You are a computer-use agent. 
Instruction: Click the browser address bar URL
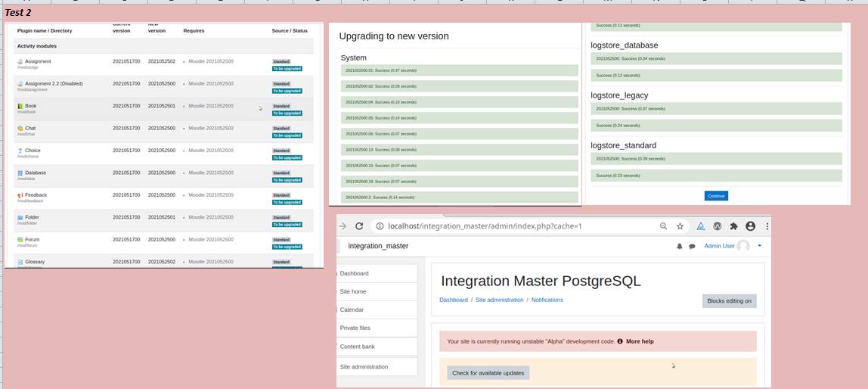485,226
